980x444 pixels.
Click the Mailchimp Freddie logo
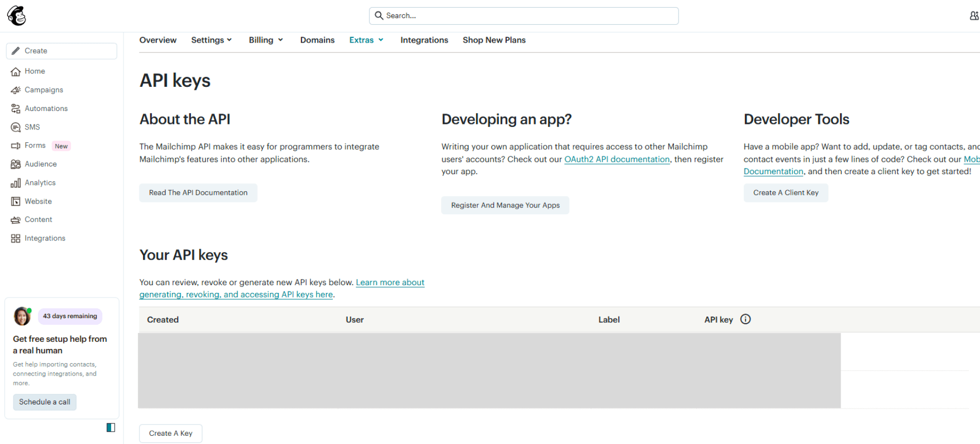click(x=16, y=16)
